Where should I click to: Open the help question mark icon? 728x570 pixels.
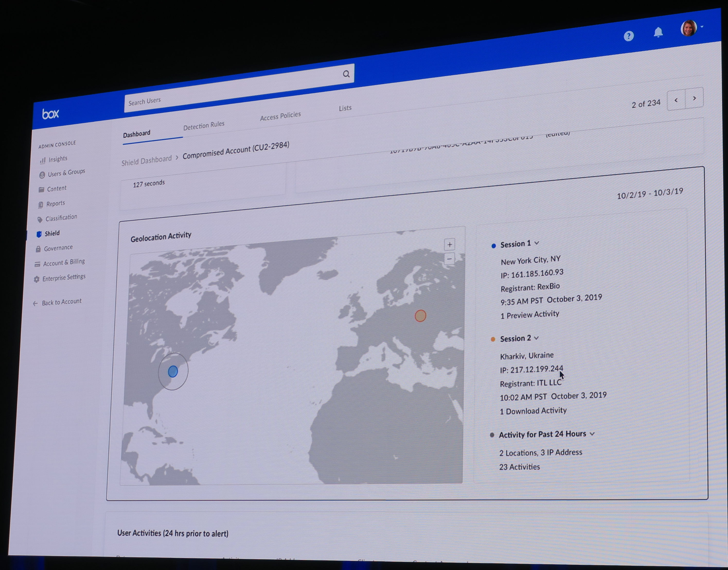pos(629,36)
